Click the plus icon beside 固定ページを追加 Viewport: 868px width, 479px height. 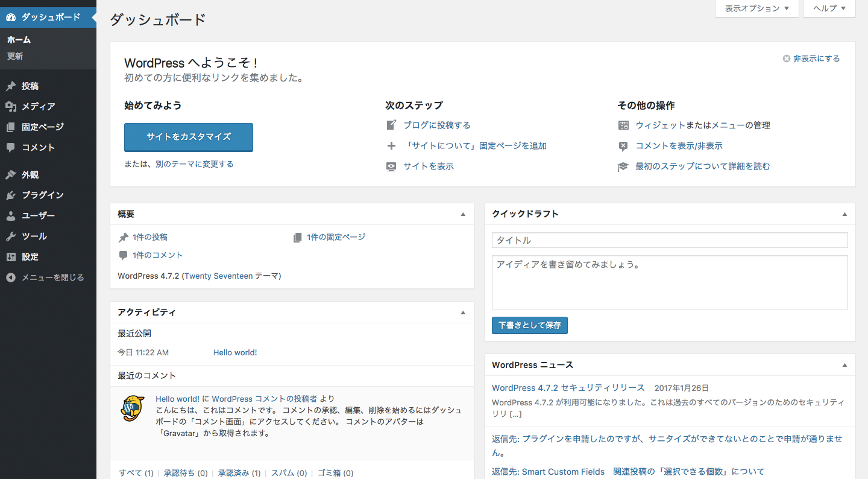click(392, 146)
